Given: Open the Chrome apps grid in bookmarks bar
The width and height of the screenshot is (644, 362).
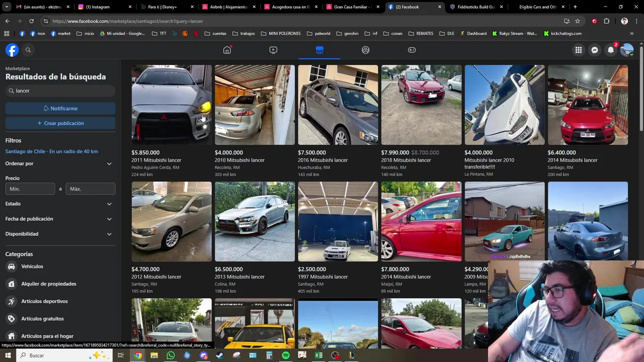Looking at the screenshot, I should click(7, 34).
